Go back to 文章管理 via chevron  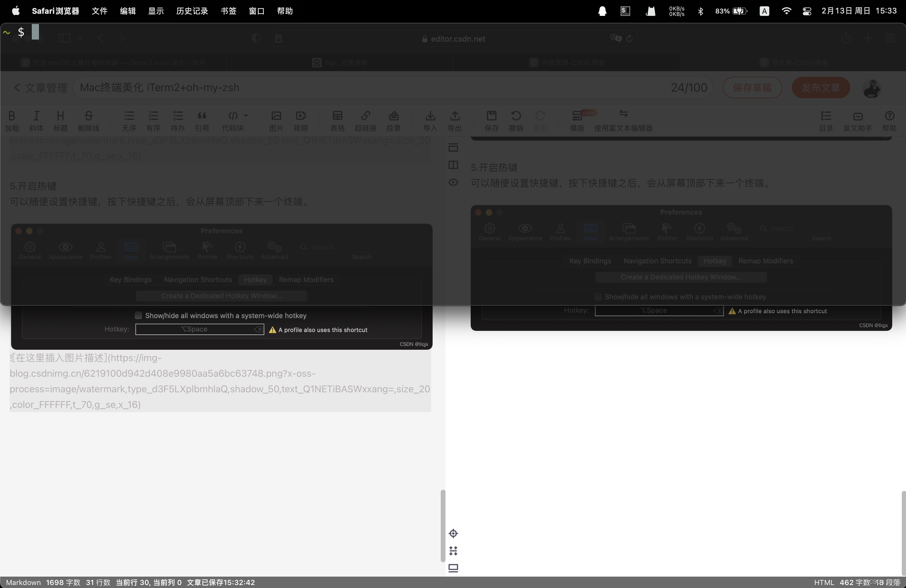17,88
